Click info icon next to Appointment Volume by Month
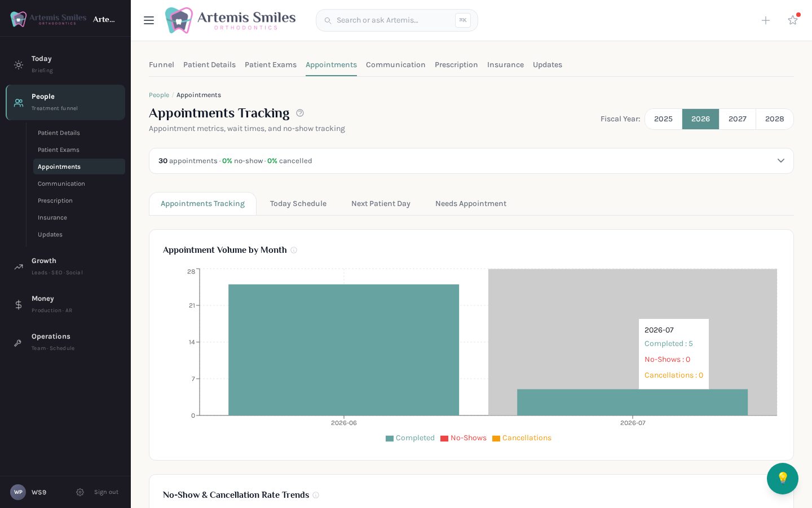This screenshot has height=508, width=812. (x=294, y=250)
